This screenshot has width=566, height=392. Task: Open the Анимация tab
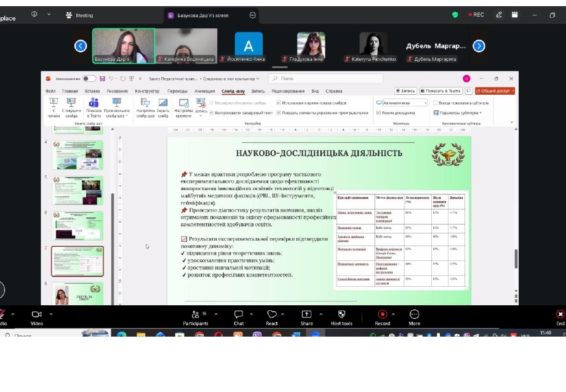(205, 91)
